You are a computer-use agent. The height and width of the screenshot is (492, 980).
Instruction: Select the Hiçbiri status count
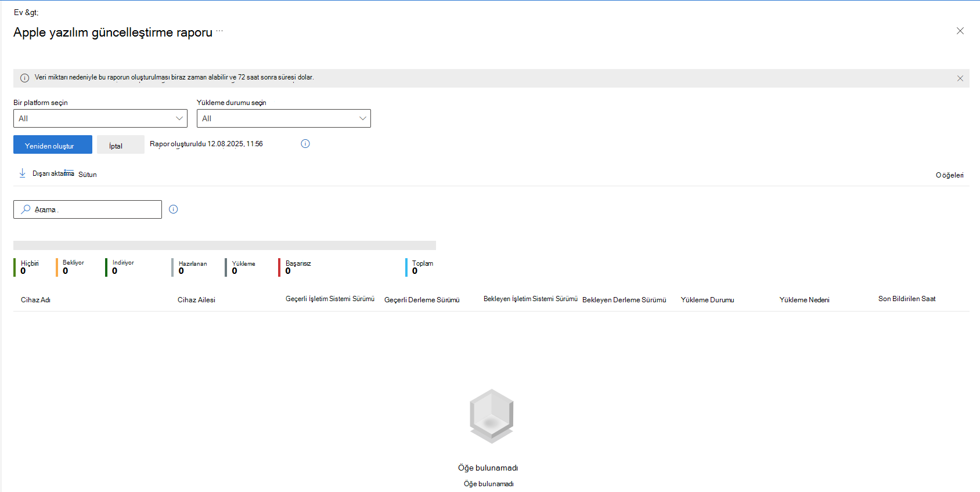27,267
